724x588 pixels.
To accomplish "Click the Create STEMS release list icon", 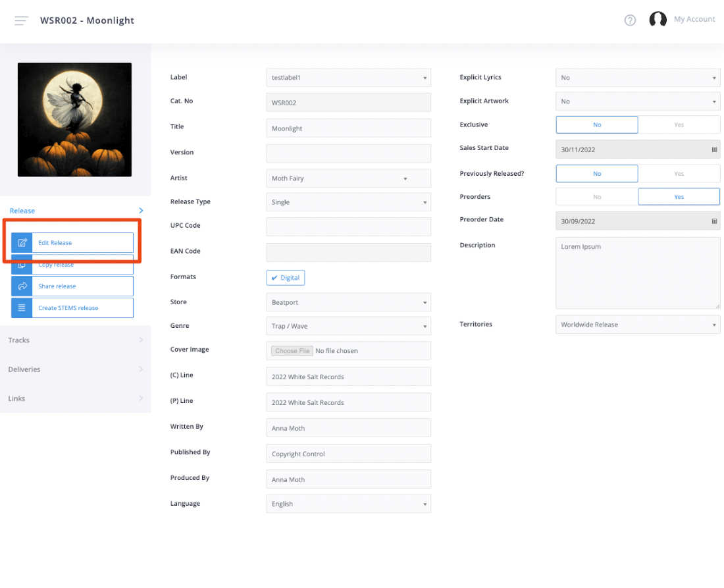I will (22, 307).
